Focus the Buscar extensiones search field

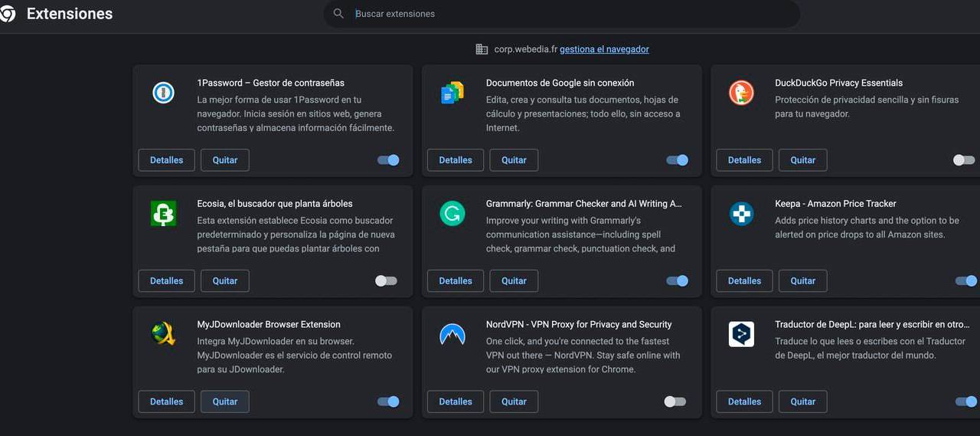click(562, 14)
